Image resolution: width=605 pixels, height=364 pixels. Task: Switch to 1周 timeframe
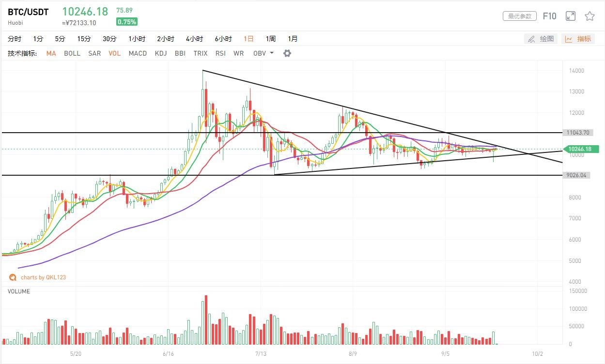point(270,39)
